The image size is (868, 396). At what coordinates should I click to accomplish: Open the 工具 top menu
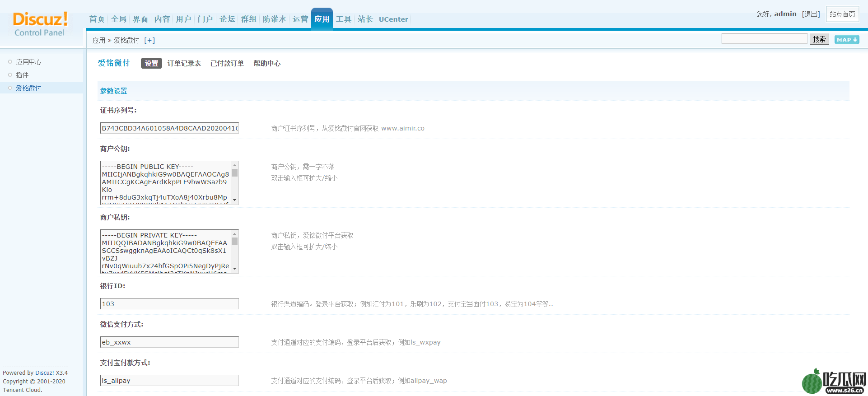coord(344,19)
